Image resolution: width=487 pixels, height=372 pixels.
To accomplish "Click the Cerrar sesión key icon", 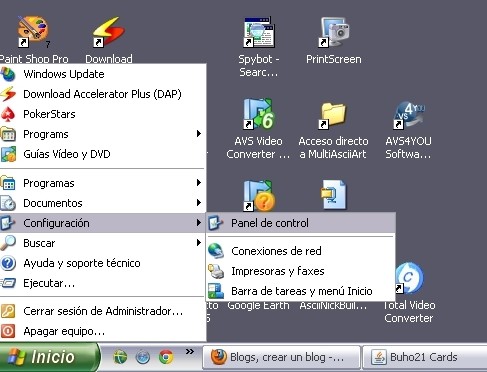I will point(8,311).
